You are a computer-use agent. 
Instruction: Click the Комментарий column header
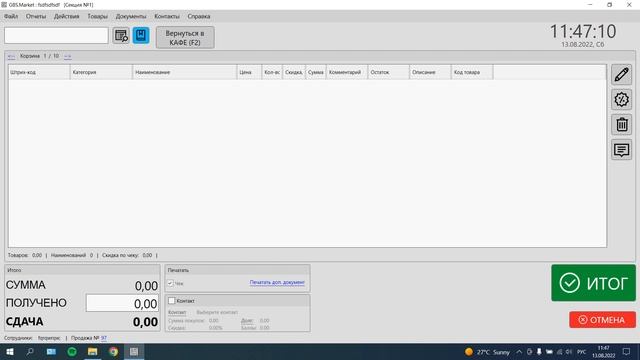pyautogui.click(x=347, y=72)
